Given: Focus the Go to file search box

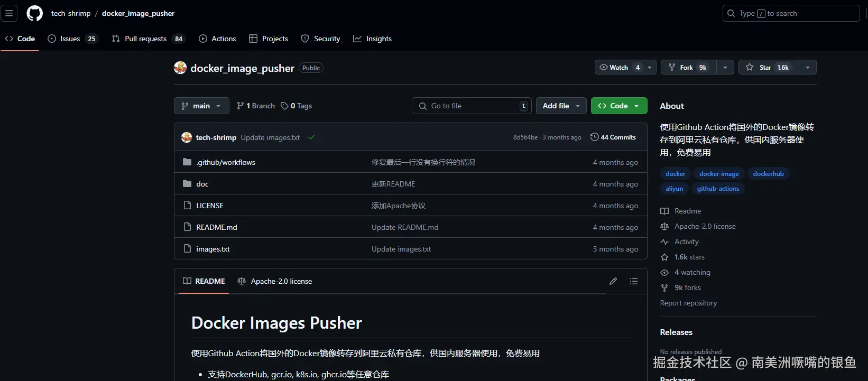Looking at the screenshot, I should (x=472, y=106).
